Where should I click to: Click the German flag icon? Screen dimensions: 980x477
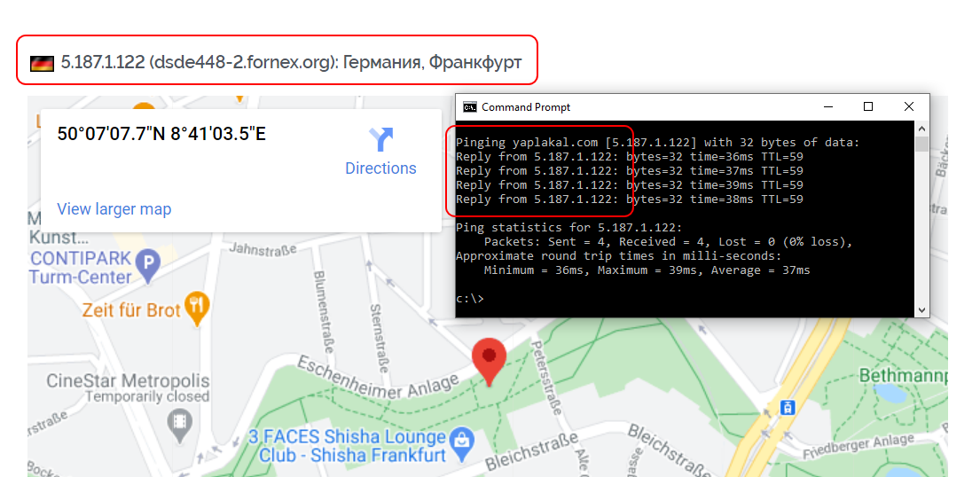(x=42, y=63)
